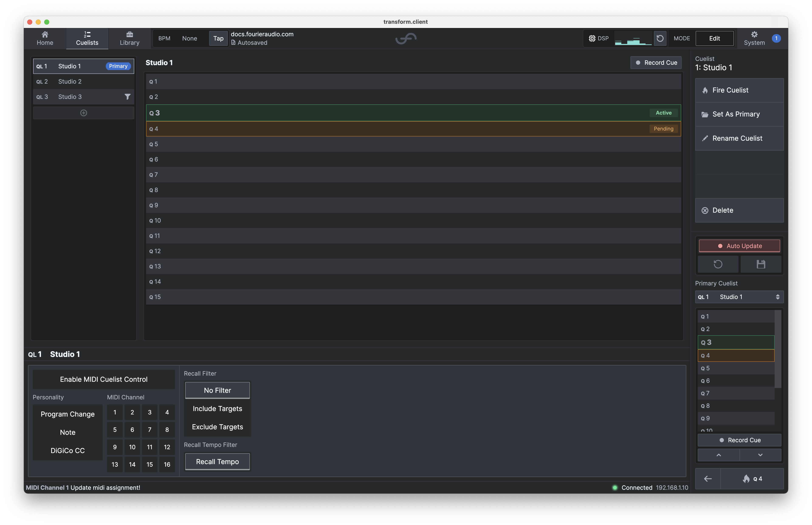Select Q 10 in the main cue list
The height and width of the screenshot is (525, 812).
pyautogui.click(x=413, y=220)
